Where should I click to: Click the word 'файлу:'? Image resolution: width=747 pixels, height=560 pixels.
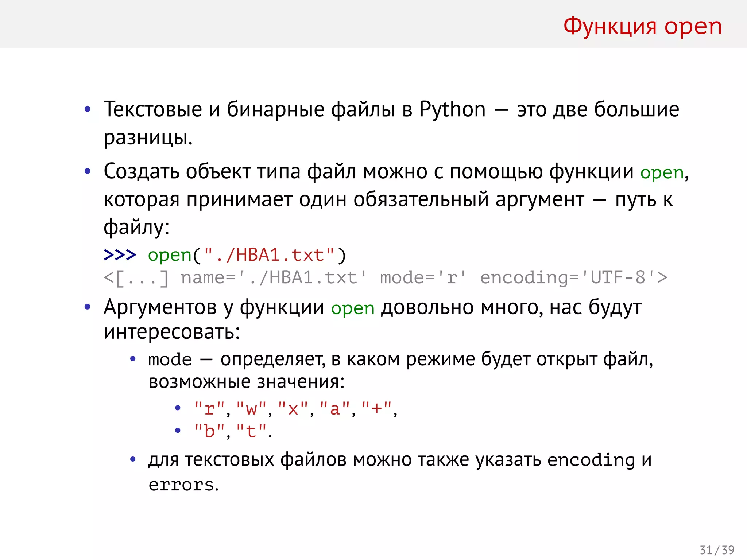click(136, 227)
